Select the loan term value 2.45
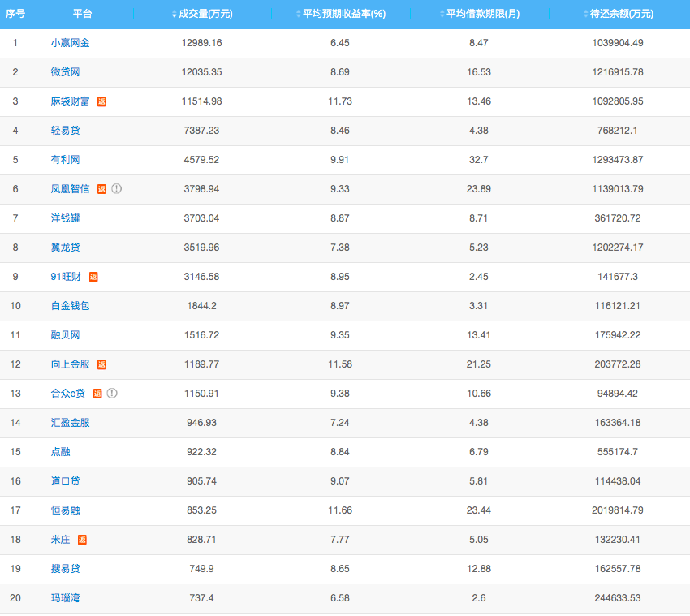Viewport: 690px width, 616px height. 479,276
